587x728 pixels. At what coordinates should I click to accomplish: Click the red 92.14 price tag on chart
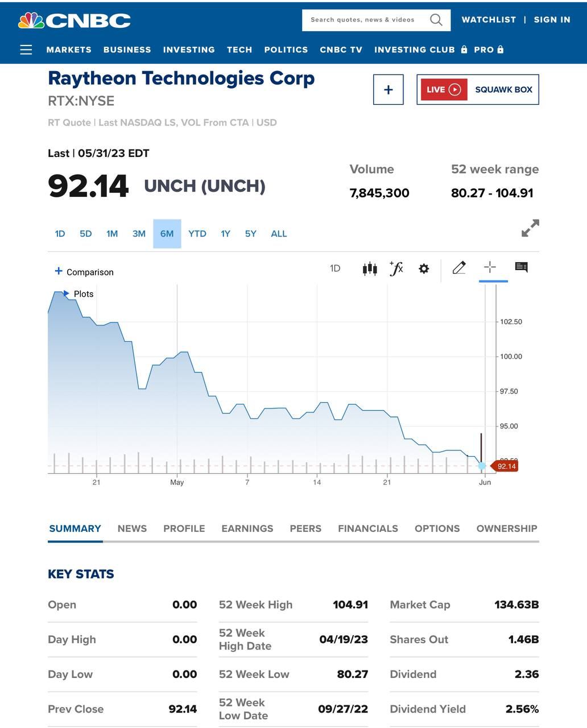pyautogui.click(x=505, y=466)
